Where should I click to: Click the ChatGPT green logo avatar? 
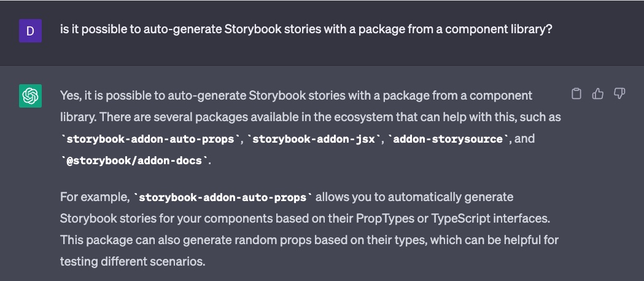(x=31, y=96)
